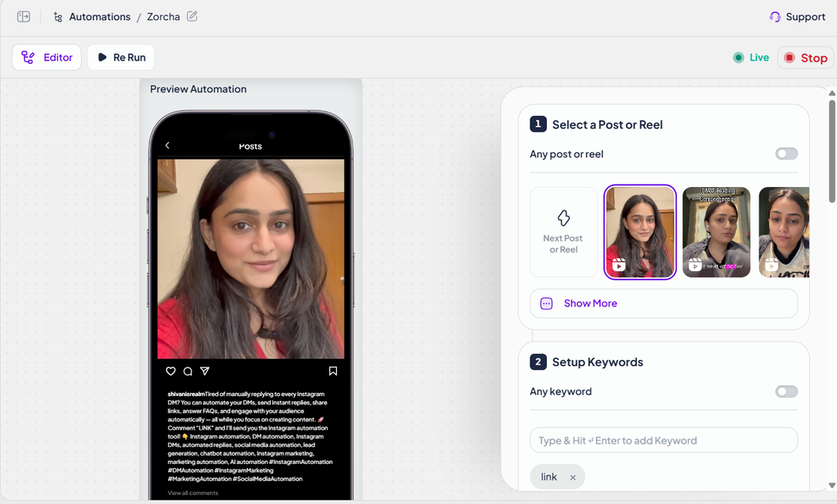The width and height of the screenshot is (837, 504).
Task: Click the panel vertical scrollbar thumb
Action: (831, 151)
